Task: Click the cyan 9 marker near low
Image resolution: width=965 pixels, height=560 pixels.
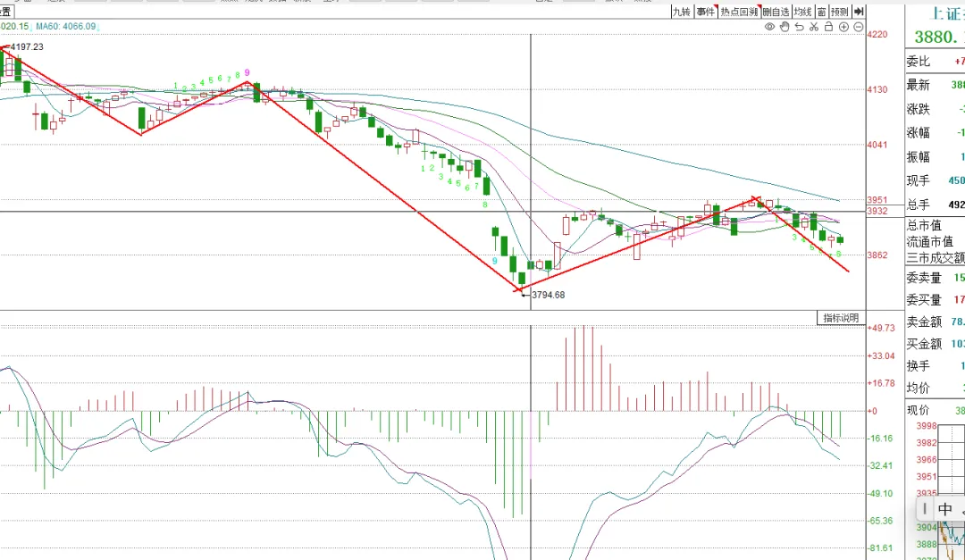Action: coord(494,262)
